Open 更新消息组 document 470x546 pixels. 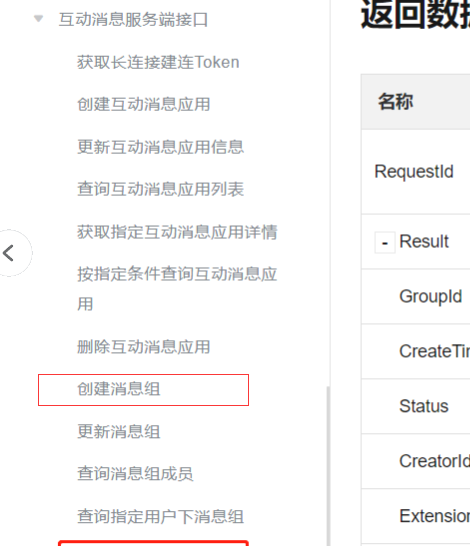coord(119,432)
